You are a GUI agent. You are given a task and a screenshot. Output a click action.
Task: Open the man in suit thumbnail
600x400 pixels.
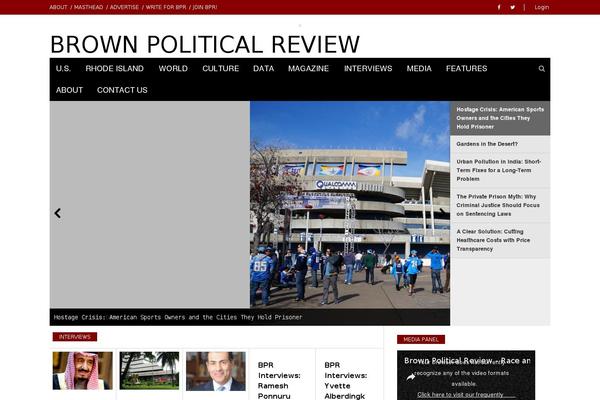tap(216, 371)
